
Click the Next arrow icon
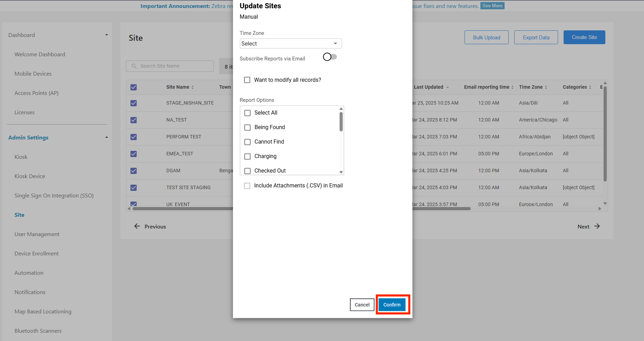point(597,226)
